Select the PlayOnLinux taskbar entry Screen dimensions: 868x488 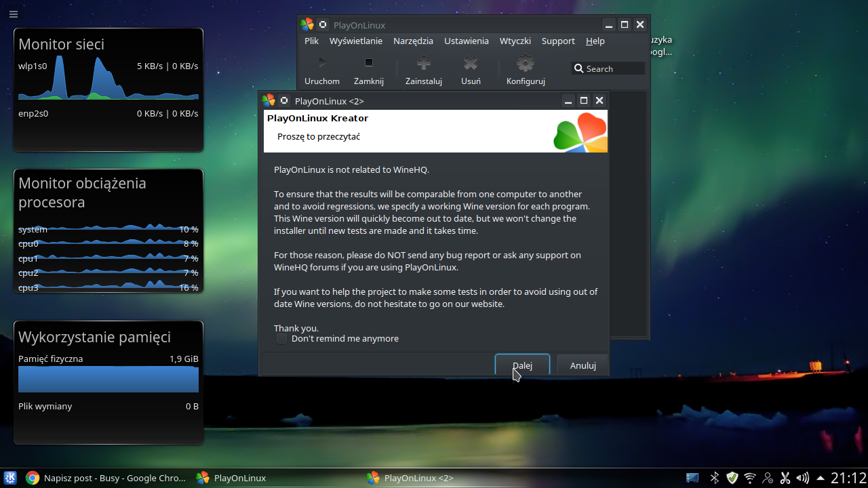click(277, 478)
